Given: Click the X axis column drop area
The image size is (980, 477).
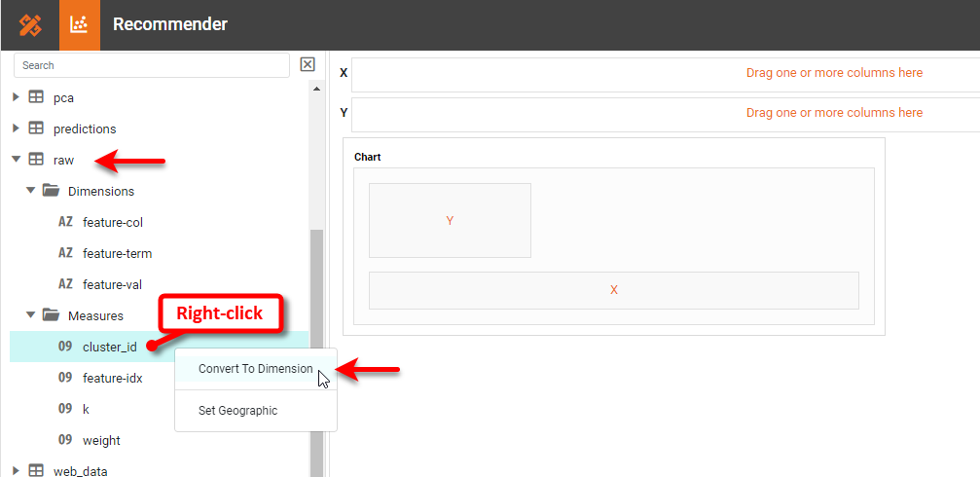Looking at the screenshot, I should pos(664,73).
